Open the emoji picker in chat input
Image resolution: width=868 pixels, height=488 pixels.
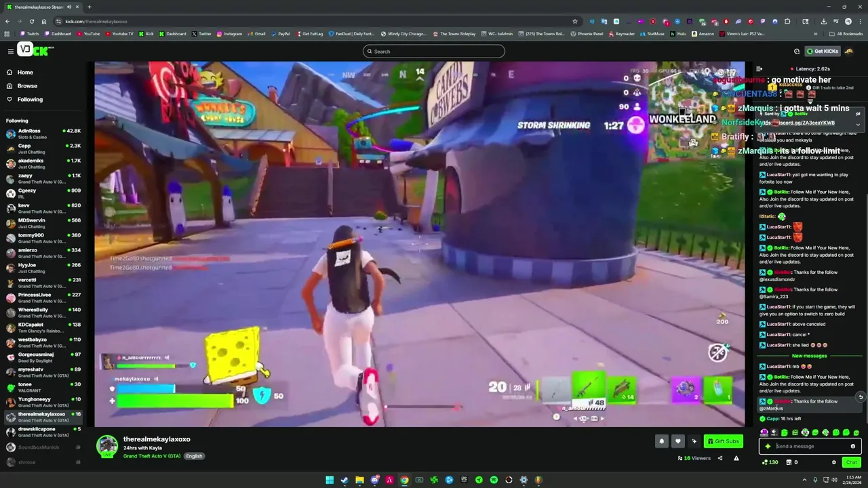(853, 446)
